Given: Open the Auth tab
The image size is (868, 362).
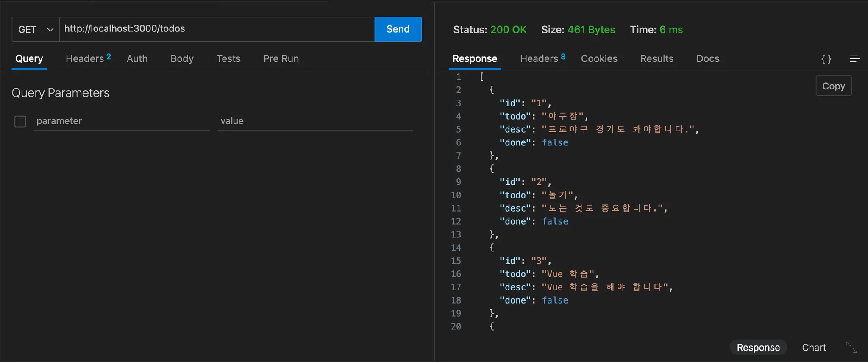Looking at the screenshot, I should coord(137,58).
